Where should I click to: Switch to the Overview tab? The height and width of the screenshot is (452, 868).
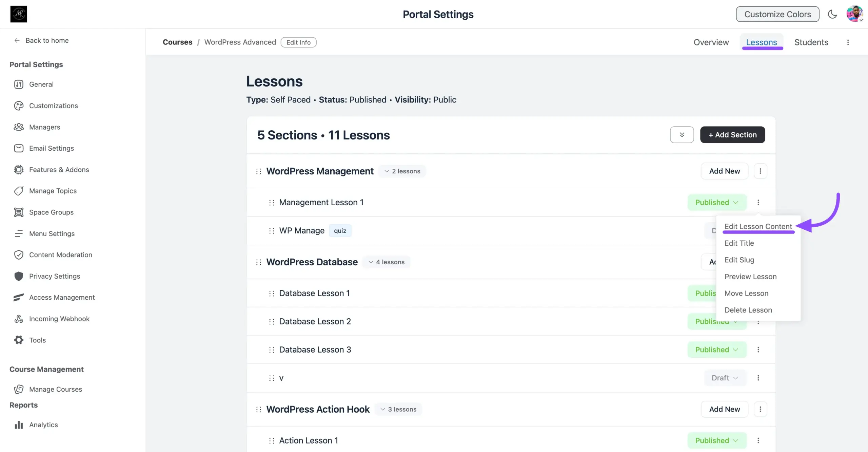pyautogui.click(x=711, y=42)
